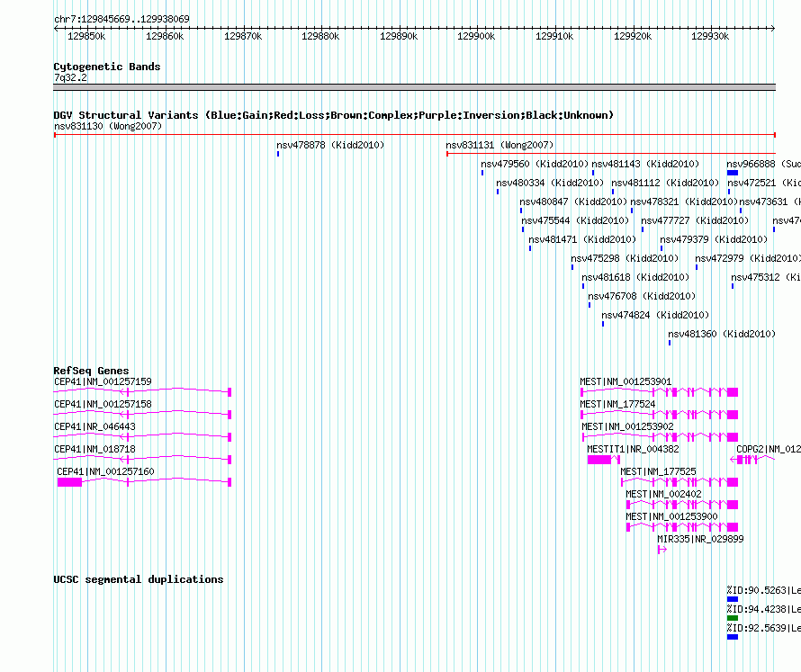Select MEST|NM_177524 gene label
The image size is (801, 672).
pos(617,404)
